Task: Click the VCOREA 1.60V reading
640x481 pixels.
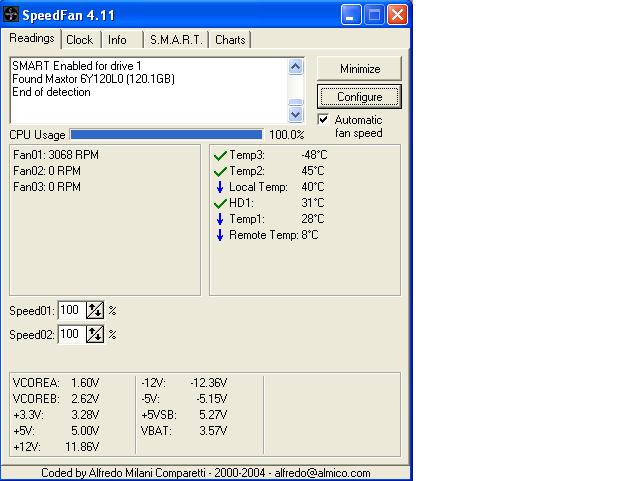Action: click(56, 383)
